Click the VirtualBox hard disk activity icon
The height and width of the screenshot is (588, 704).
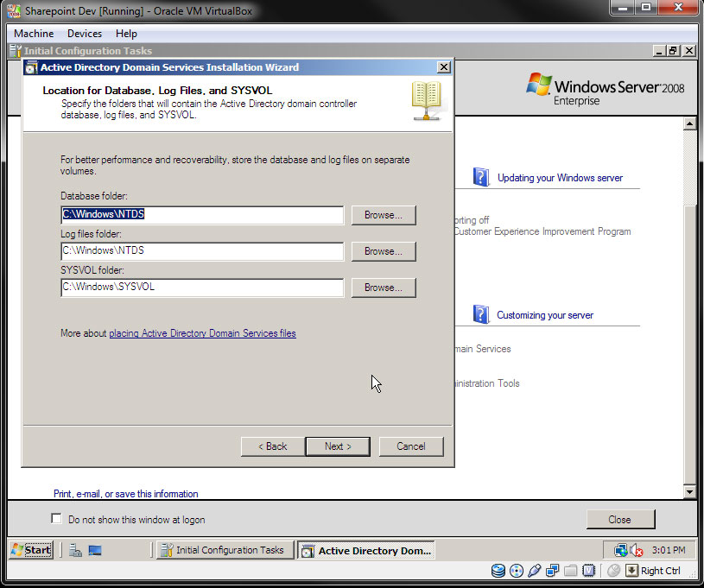(x=498, y=571)
